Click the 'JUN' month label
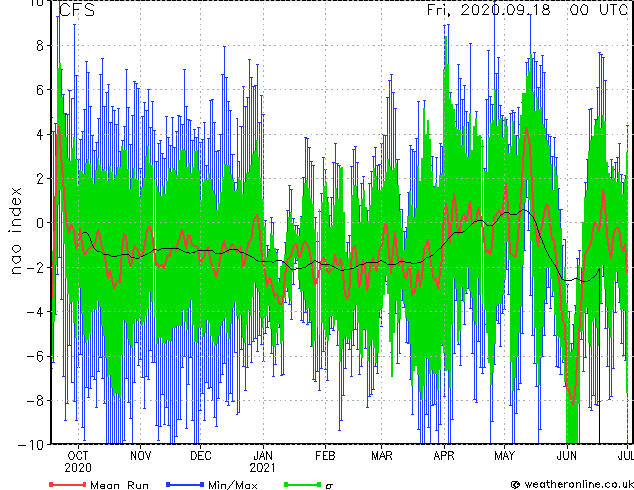 coord(566,456)
